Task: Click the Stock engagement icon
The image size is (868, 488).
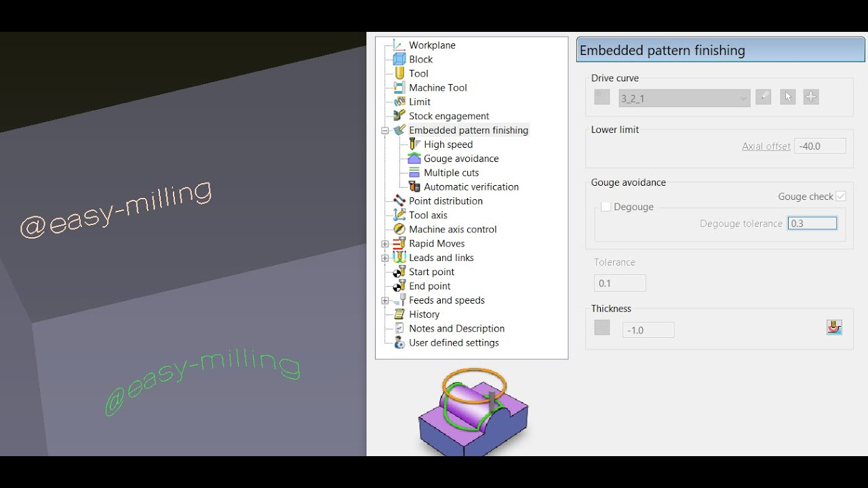Action: coord(399,116)
